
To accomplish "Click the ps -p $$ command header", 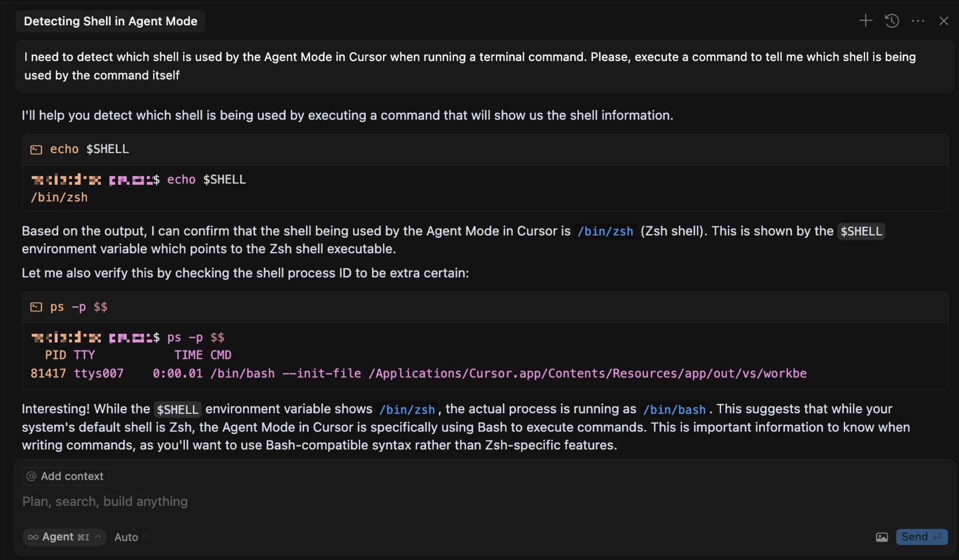I will (x=484, y=307).
